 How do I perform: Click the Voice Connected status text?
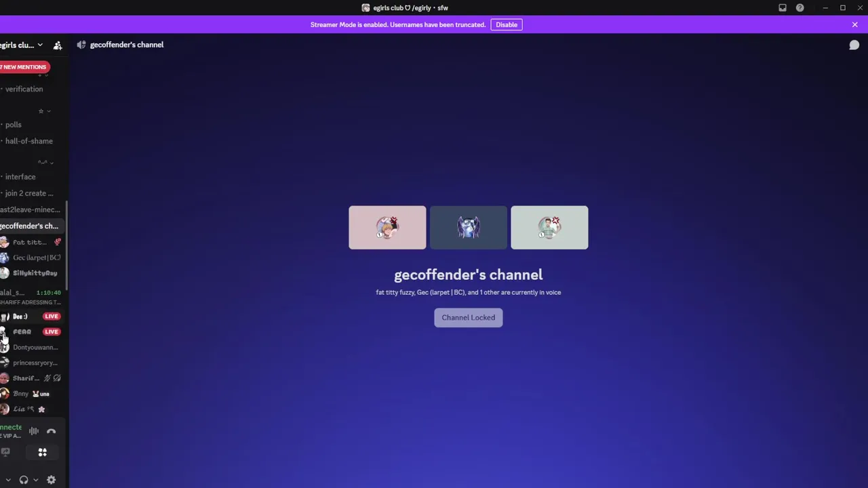click(x=11, y=427)
